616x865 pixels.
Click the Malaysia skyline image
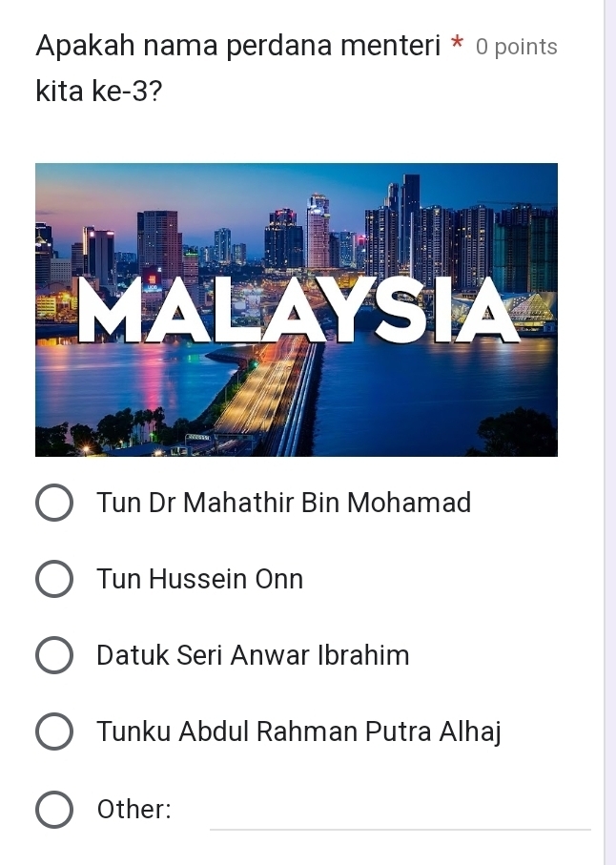click(297, 309)
